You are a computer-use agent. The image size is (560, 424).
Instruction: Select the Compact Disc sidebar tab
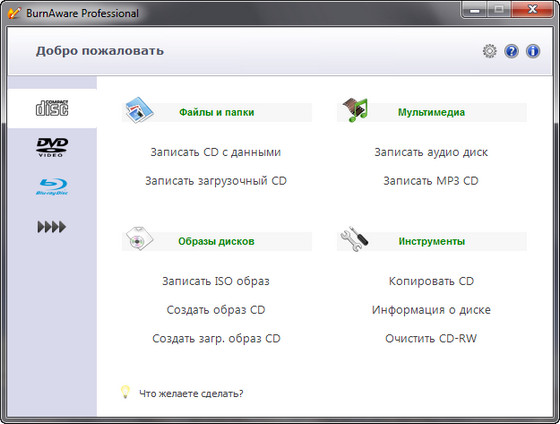coord(52,108)
